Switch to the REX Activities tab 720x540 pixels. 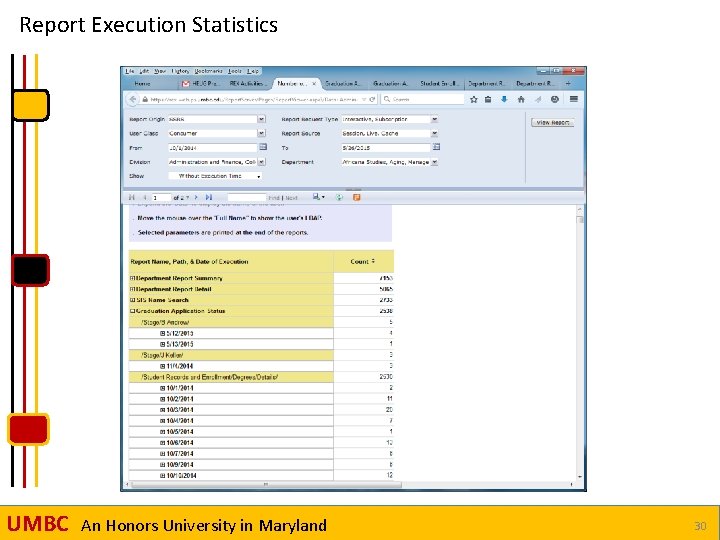246,84
